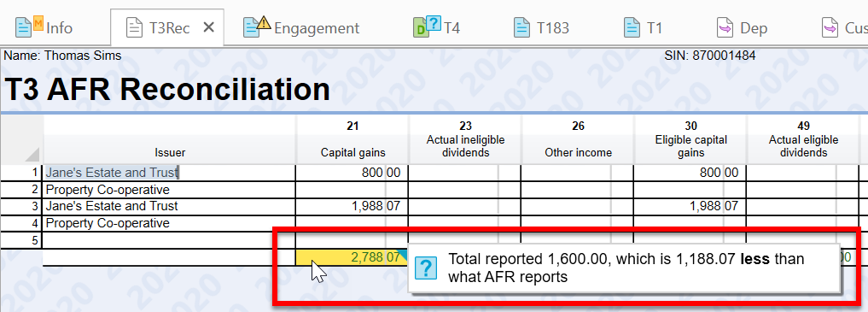The height and width of the screenshot is (312, 868).
Task: Select row 3 Jane's Estate and Trust cell
Action: pyautogui.click(x=169, y=206)
